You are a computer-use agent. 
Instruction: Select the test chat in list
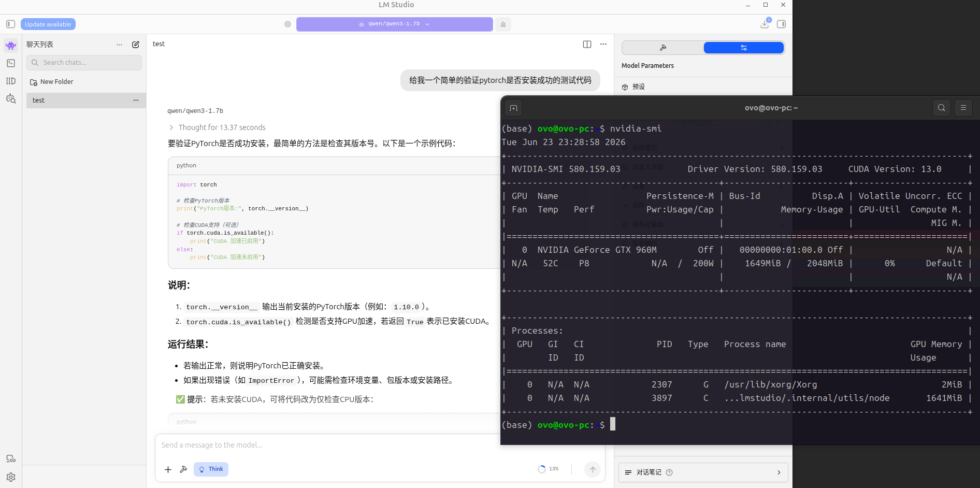pos(86,101)
